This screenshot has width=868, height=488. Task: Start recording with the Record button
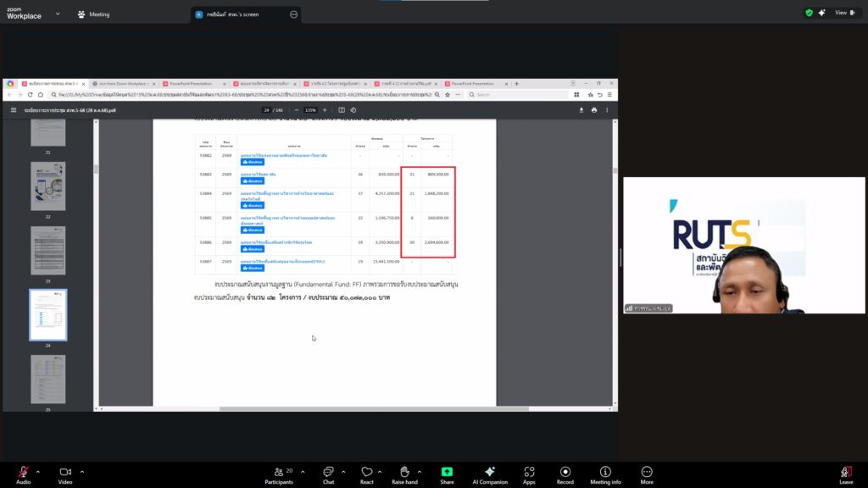565,472
